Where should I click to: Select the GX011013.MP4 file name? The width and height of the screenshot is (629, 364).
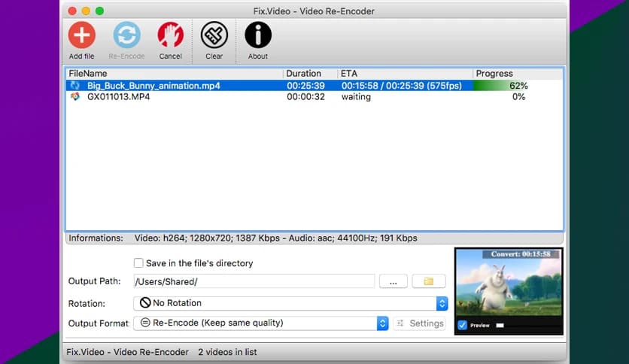pos(119,96)
